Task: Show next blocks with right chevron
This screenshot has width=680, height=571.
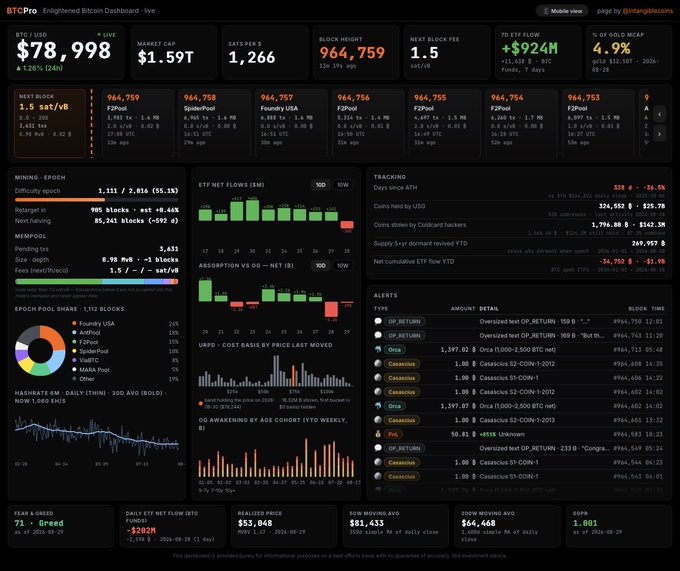Action: click(x=659, y=134)
